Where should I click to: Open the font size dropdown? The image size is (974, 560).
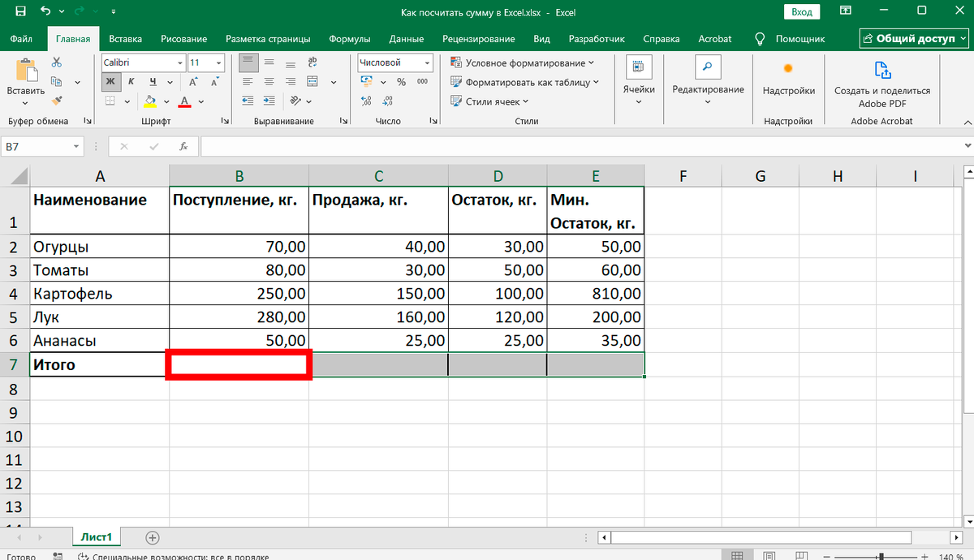pyautogui.click(x=220, y=62)
